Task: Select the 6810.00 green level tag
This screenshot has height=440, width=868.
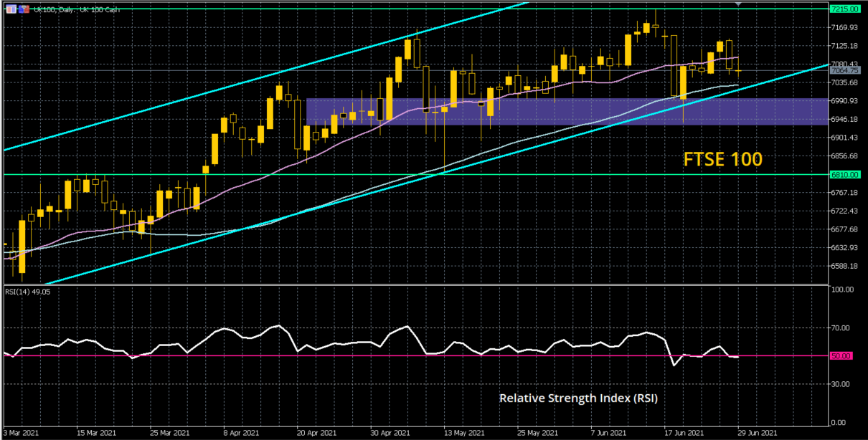Action: tap(844, 174)
